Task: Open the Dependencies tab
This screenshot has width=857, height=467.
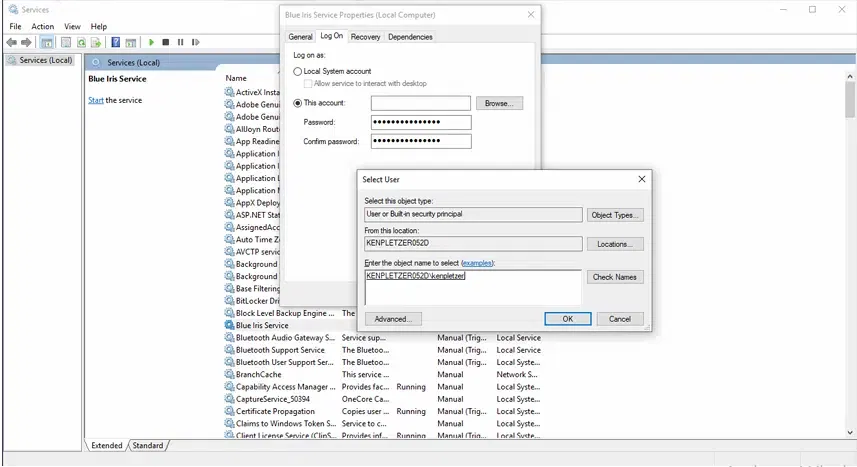Action: click(410, 37)
